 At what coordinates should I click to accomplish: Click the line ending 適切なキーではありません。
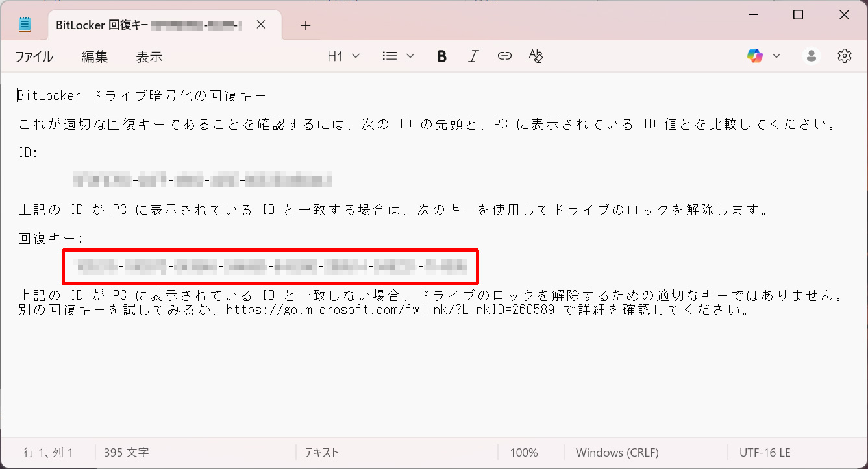point(430,296)
